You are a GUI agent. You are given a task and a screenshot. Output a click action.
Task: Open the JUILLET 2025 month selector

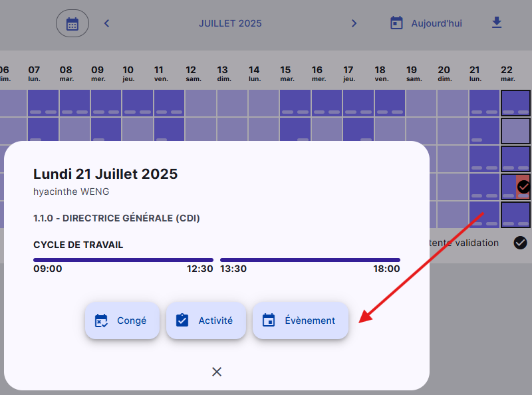point(230,23)
